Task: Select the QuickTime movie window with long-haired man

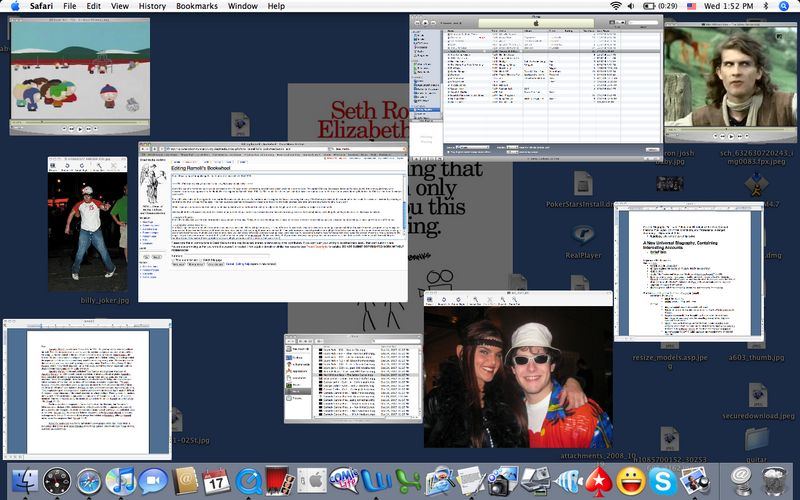Action: pyautogui.click(x=730, y=83)
